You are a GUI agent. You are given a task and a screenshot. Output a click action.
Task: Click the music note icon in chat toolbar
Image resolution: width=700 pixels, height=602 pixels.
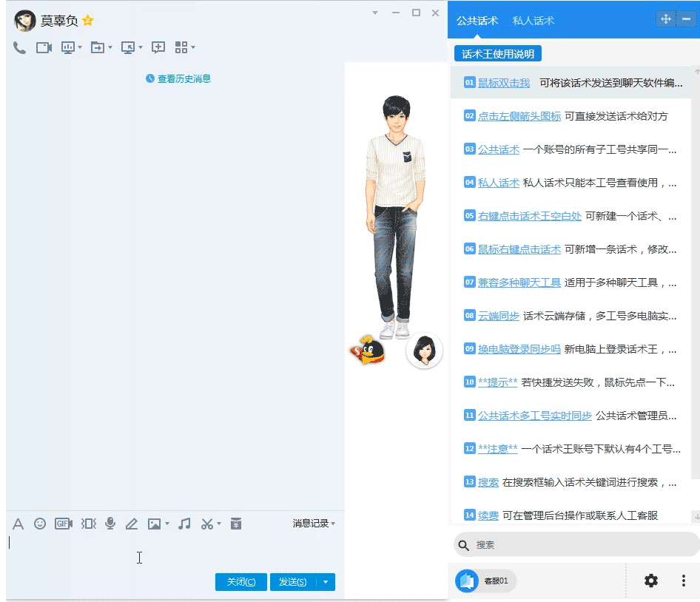185,524
